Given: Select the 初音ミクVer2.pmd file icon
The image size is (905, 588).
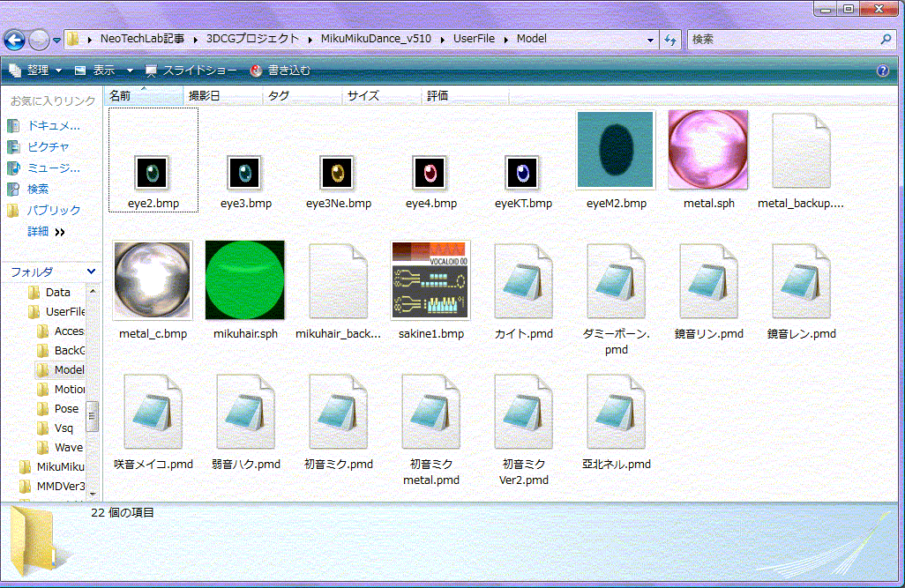Looking at the screenshot, I should point(523,412).
